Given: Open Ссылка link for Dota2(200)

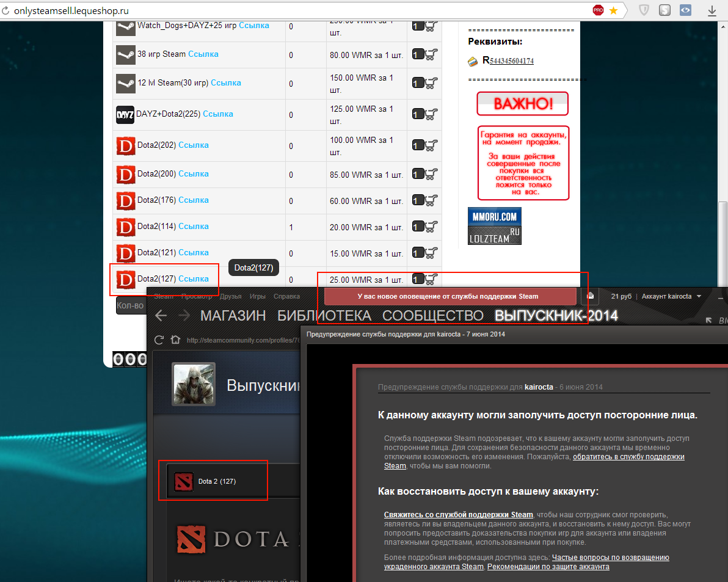Looking at the screenshot, I should pos(194,173).
